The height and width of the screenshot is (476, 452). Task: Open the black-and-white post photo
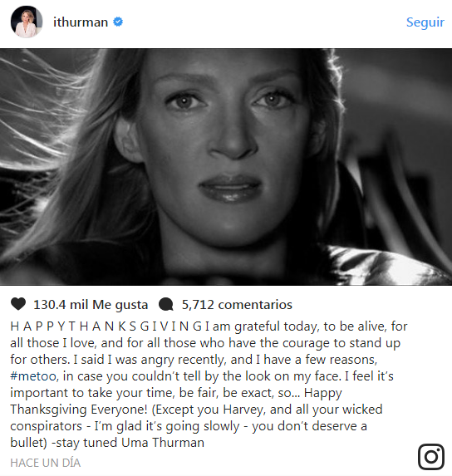226,167
